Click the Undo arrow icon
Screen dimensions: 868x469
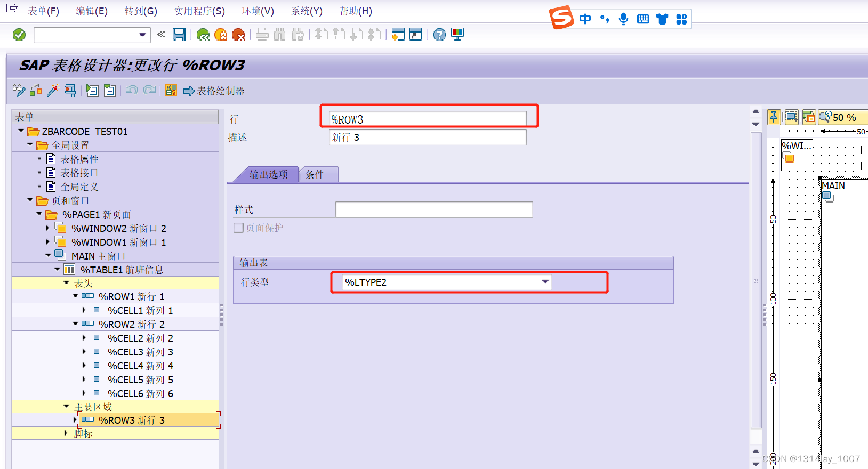(x=132, y=90)
